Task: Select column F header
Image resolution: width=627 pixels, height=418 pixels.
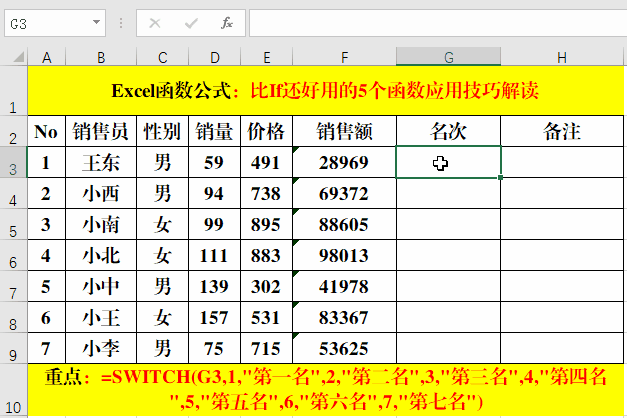Action: 344,56
